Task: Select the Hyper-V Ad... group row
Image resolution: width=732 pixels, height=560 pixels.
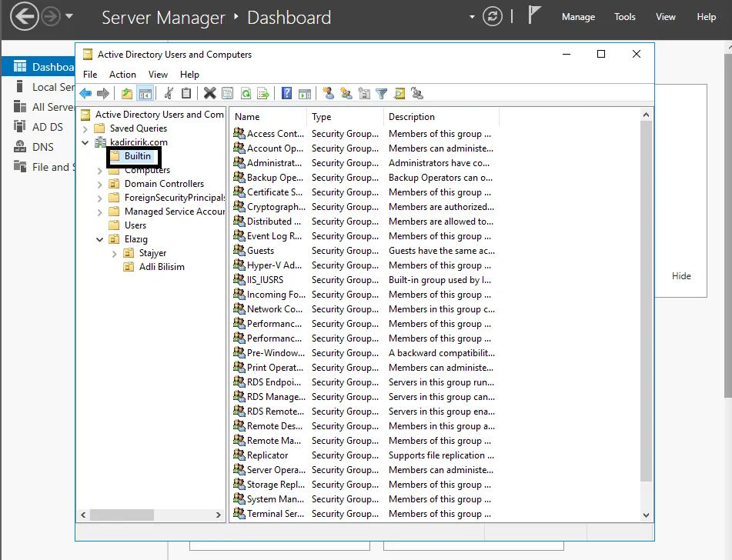Action: point(364,265)
